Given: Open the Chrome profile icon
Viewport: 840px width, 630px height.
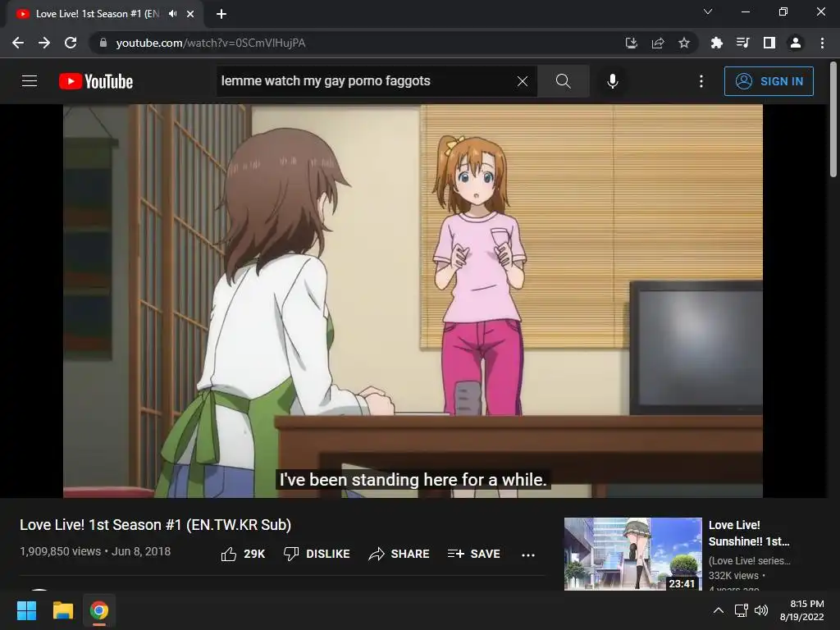Looking at the screenshot, I should (796, 43).
